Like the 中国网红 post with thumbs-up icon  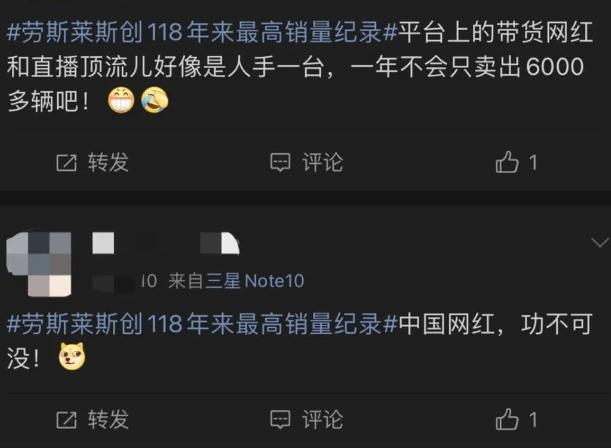pos(507,420)
